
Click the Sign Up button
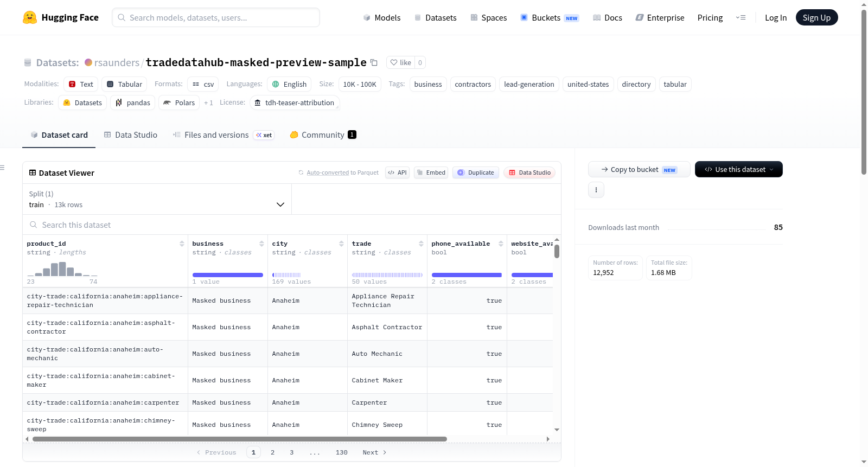pyautogui.click(x=816, y=17)
